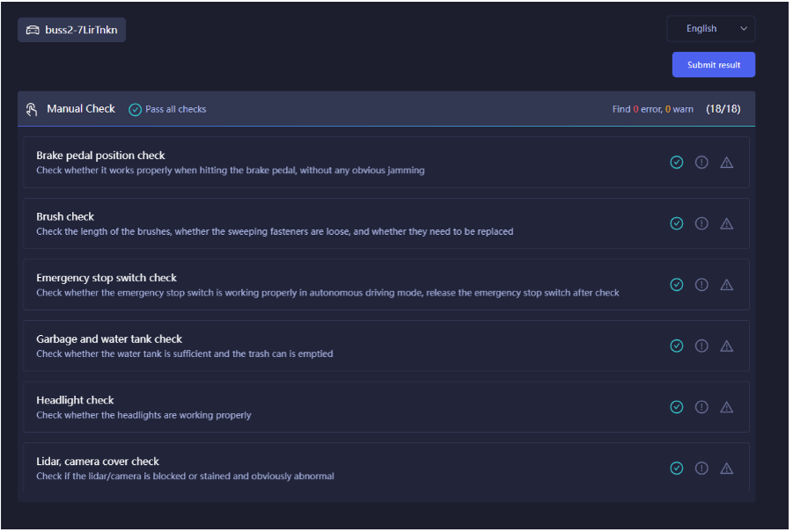The width and height of the screenshot is (793, 532).
Task: Click the autonomous driving mode description text
Action: click(x=327, y=293)
